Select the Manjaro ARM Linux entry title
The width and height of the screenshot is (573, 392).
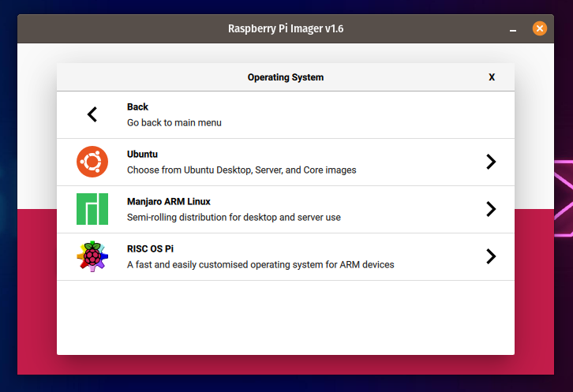(x=168, y=202)
